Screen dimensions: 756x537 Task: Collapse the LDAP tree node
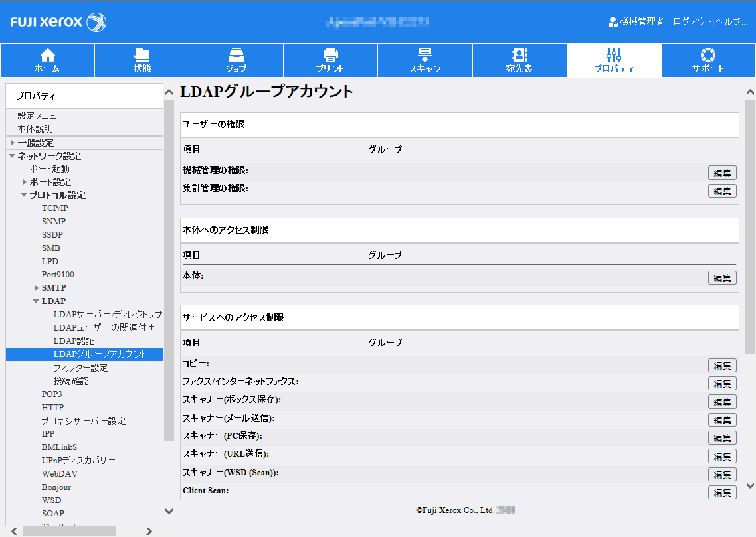click(36, 301)
